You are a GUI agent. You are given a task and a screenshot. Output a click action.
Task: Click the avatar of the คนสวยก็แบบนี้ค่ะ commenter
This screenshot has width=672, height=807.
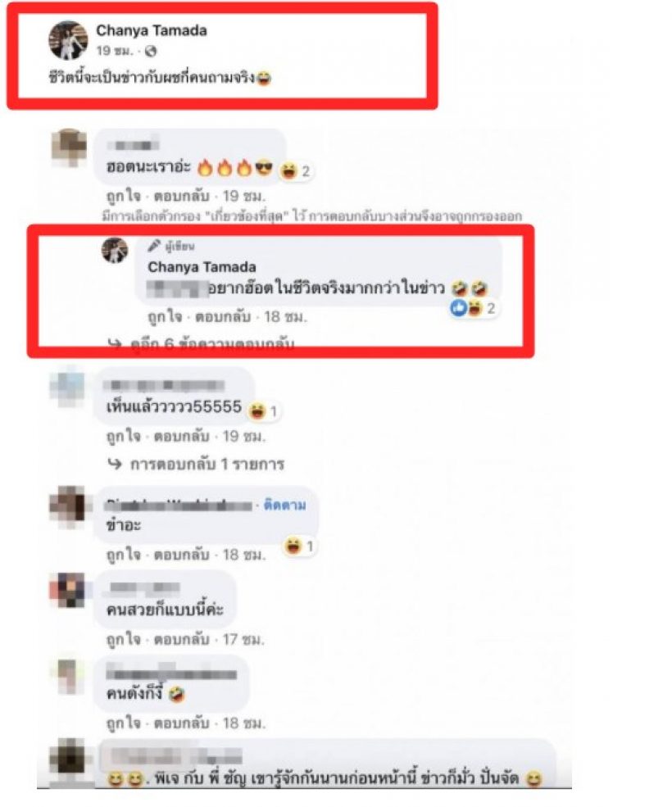tap(67, 590)
